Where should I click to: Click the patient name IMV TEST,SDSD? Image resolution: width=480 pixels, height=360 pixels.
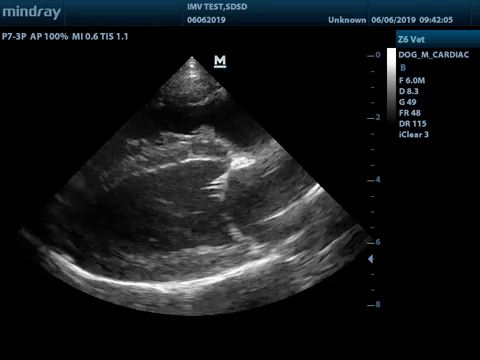[217, 7]
